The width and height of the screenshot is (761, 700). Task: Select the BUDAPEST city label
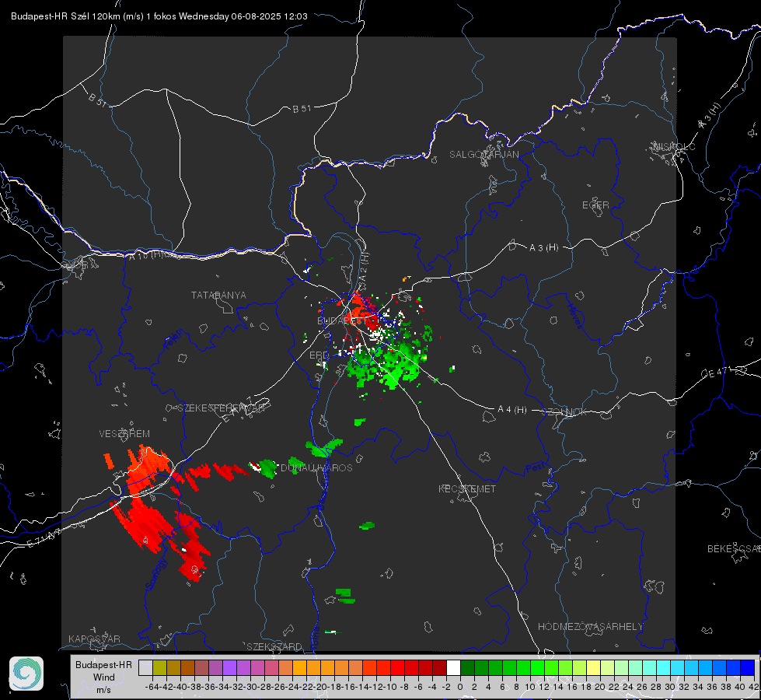[x=342, y=320]
